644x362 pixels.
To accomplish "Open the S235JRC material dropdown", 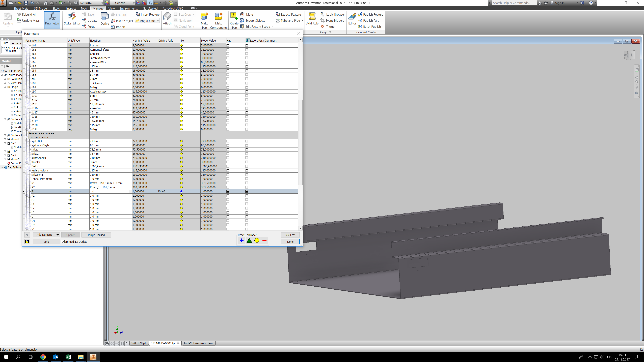I will (102, 3).
